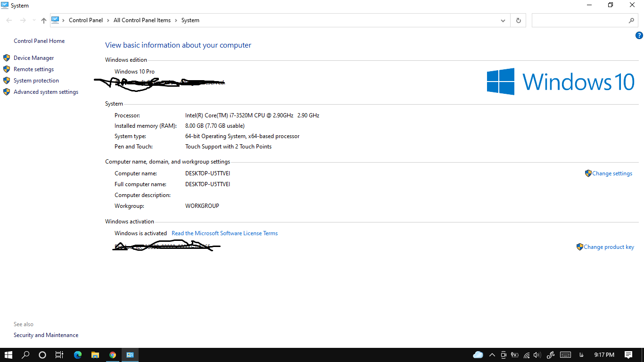Image resolution: width=644 pixels, height=362 pixels.
Task: Click the System protection shield icon
Action: coord(7,81)
